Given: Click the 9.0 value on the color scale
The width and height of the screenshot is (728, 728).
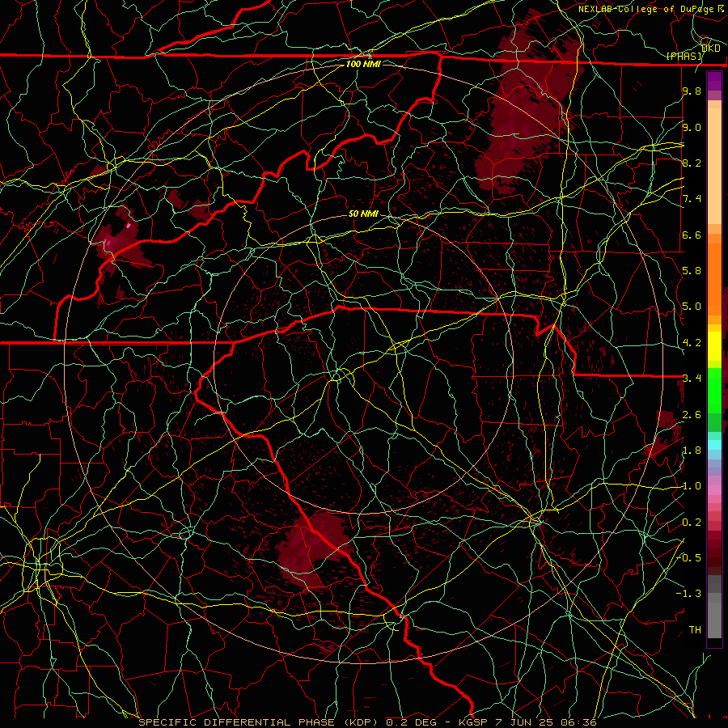Looking at the screenshot, I should coord(692,127).
